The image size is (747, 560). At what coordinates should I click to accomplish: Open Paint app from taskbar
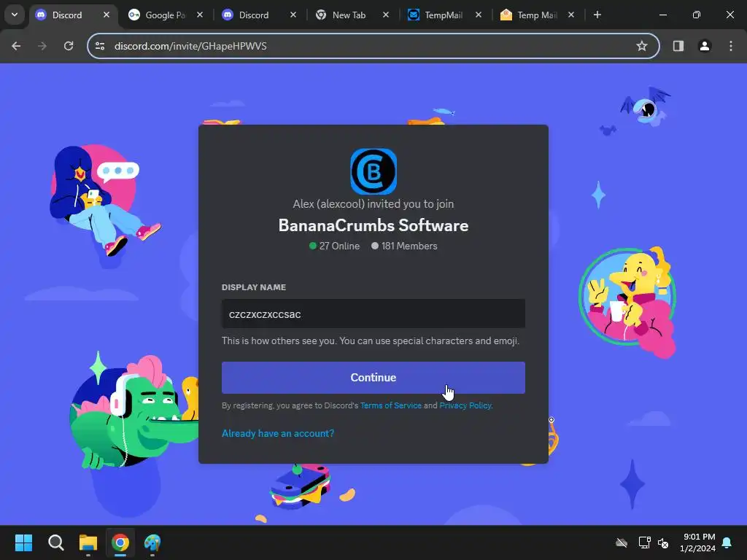point(152,542)
